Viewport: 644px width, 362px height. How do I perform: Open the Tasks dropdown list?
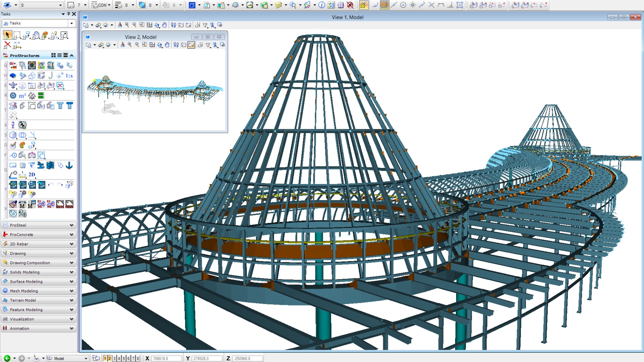72,23
